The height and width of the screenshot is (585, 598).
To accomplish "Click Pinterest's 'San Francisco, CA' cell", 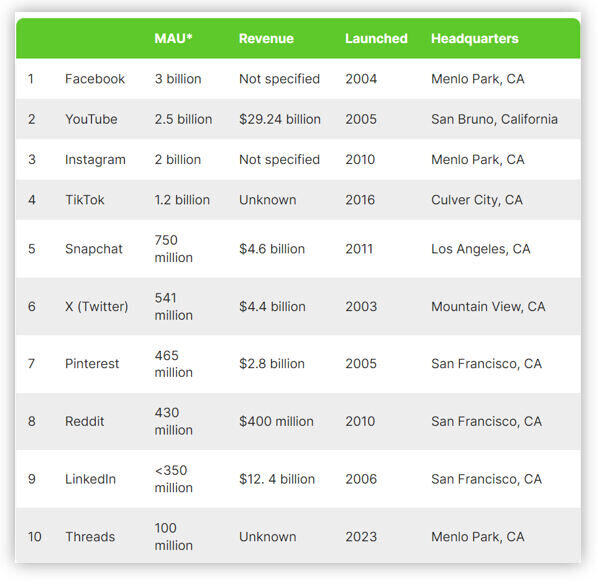I will pyautogui.click(x=486, y=364).
